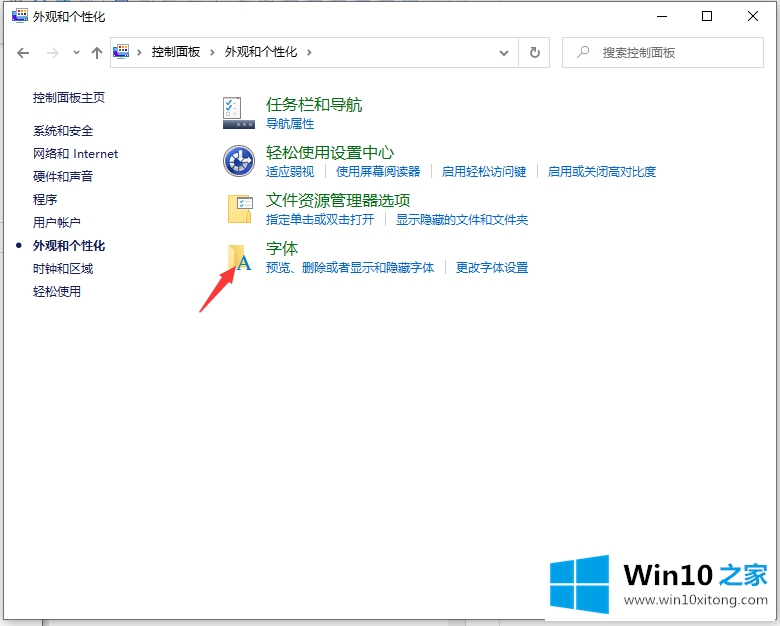Click 更改字体设置 link
Image resolution: width=780 pixels, height=626 pixels.
pyautogui.click(x=492, y=268)
